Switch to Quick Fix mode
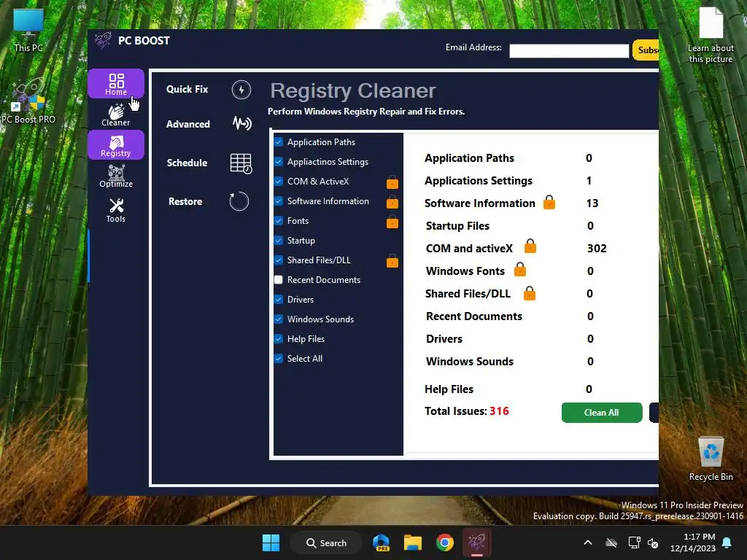Image resolution: width=747 pixels, height=560 pixels. click(187, 89)
